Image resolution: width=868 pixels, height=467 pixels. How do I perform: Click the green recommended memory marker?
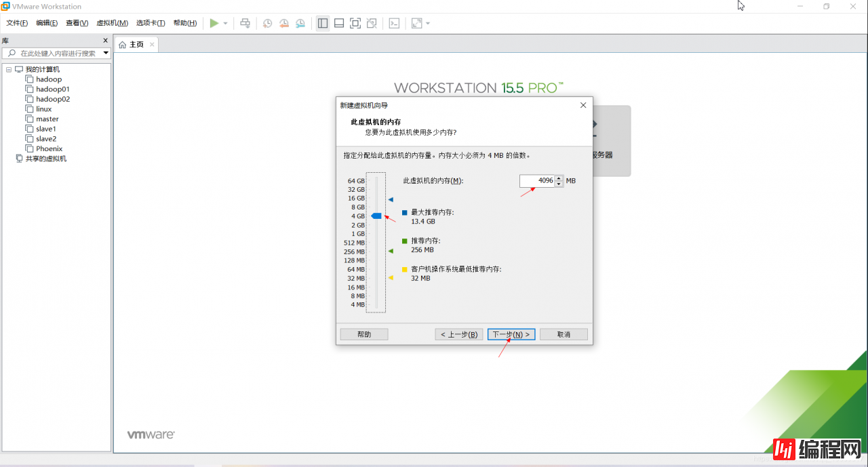click(x=391, y=251)
